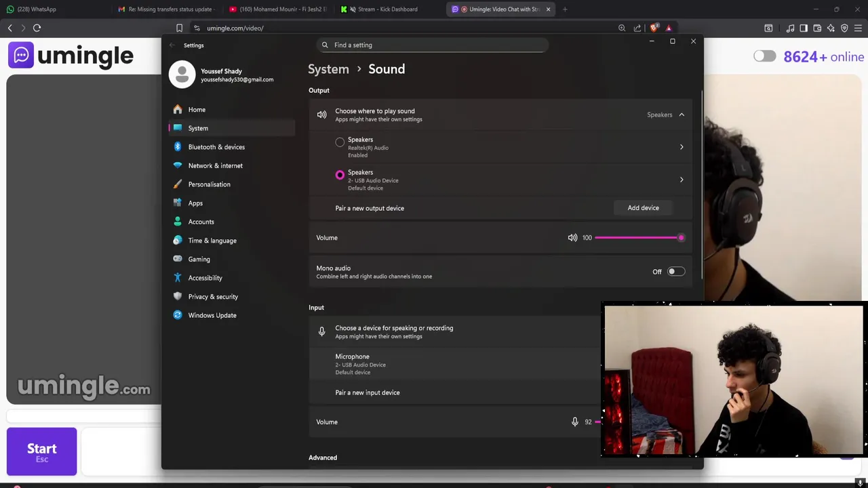
Task: Reload the umingle page
Action: pyautogui.click(x=37, y=28)
